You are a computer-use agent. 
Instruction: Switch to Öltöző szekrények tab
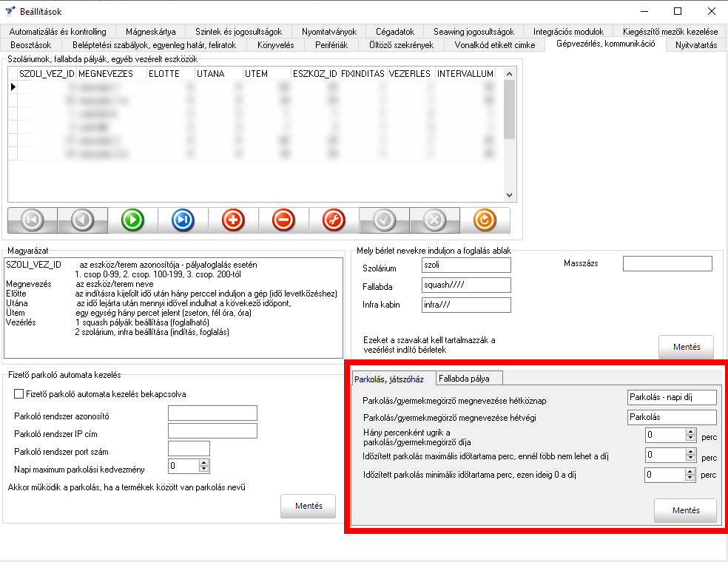point(401,45)
